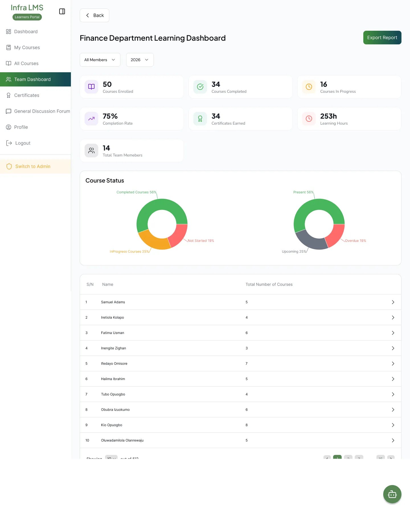Expand Samuel Adams row chevron
The width and height of the screenshot is (410, 532).
pyautogui.click(x=393, y=302)
